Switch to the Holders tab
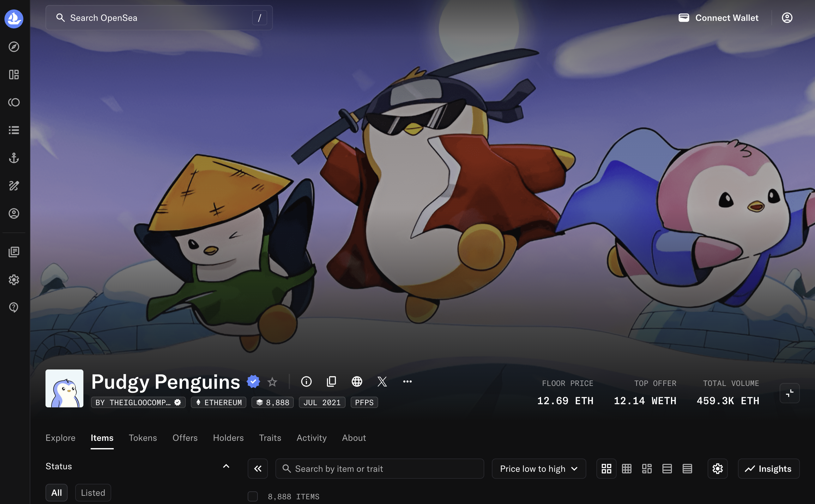This screenshot has width=815, height=504. click(228, 438)
